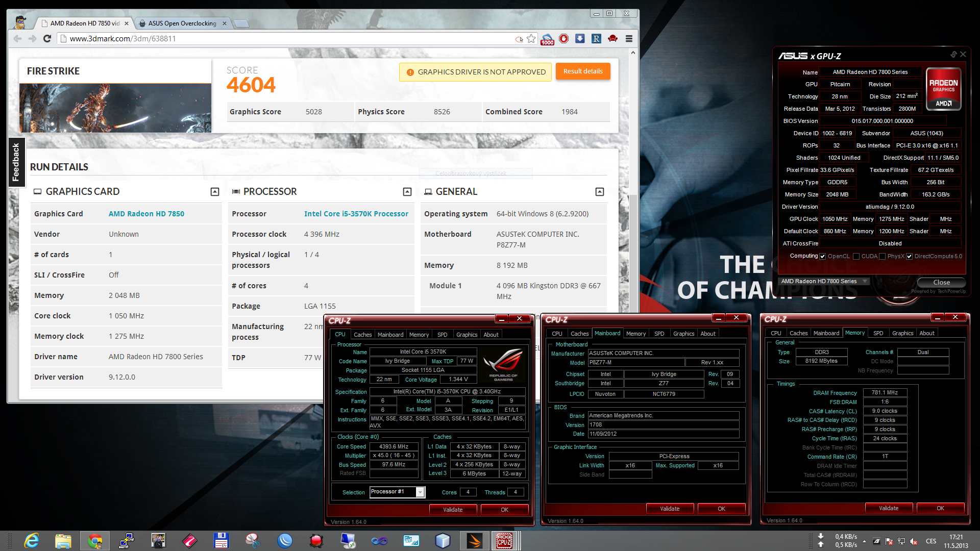Collapse the Processor section

click(407, 192)
